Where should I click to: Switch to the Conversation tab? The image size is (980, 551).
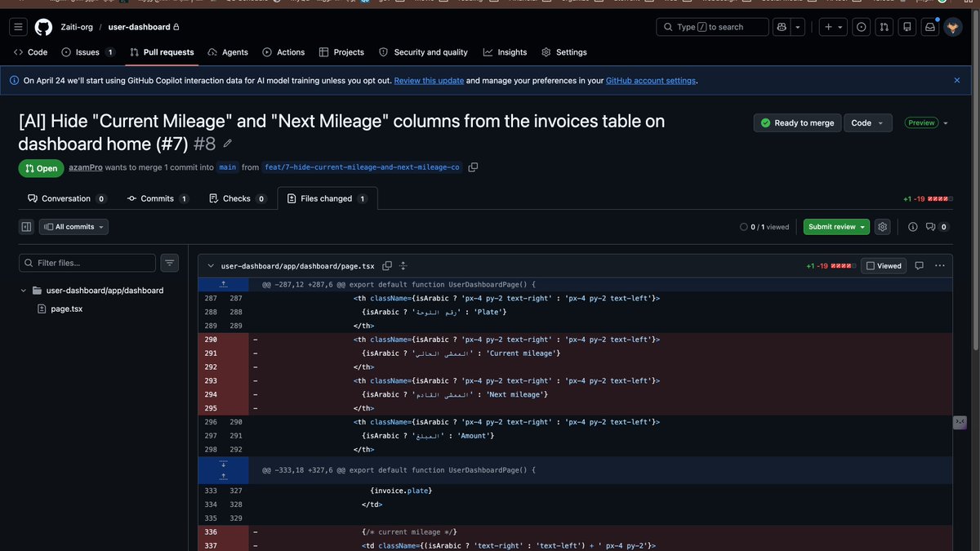[x=67, y=198]
